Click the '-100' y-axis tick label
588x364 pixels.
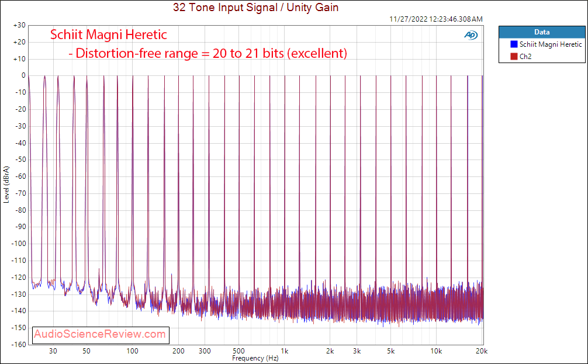point(18,244)
